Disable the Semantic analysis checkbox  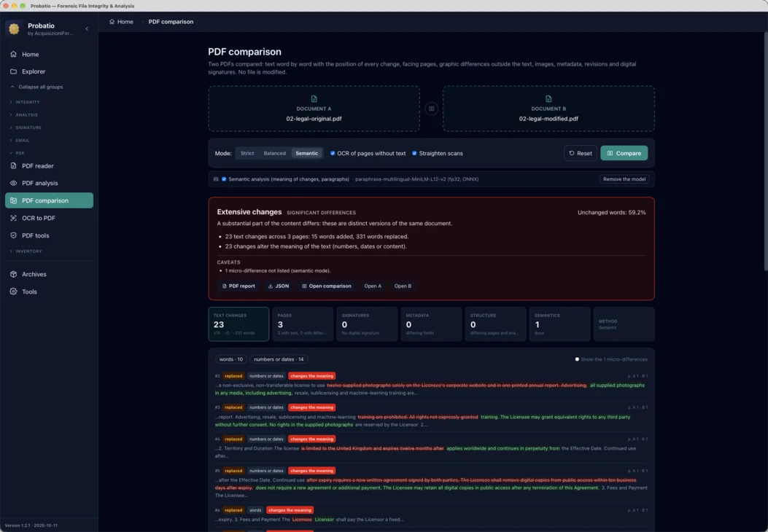click(x=224, y=179)
